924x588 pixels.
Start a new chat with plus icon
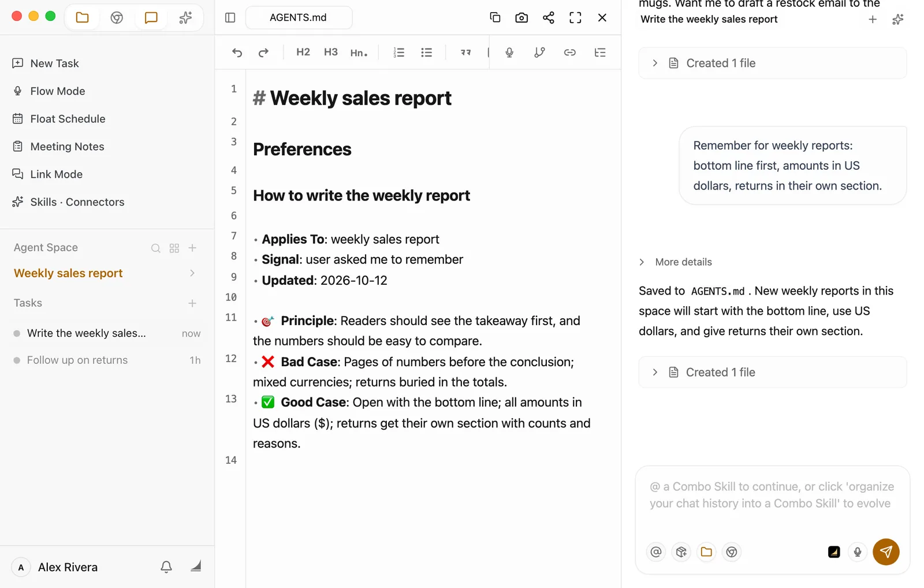pyautogui.click(x=873, y=20)
